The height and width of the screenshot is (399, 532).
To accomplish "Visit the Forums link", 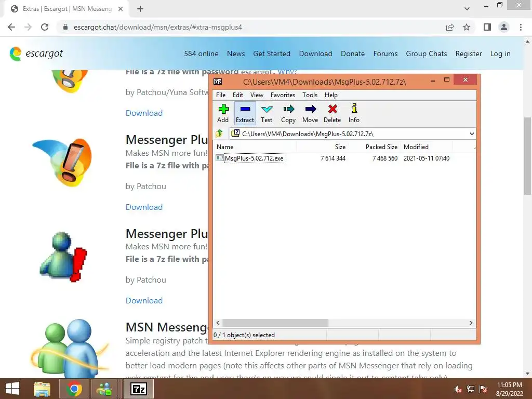I will (385, 54).
